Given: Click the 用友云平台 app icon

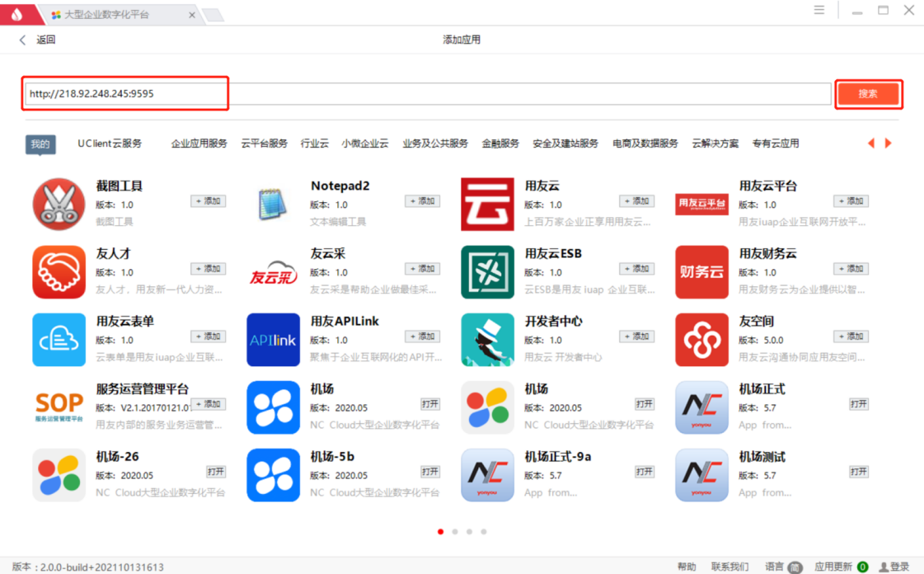Looking at the screenshot, I should pos(701,204).
